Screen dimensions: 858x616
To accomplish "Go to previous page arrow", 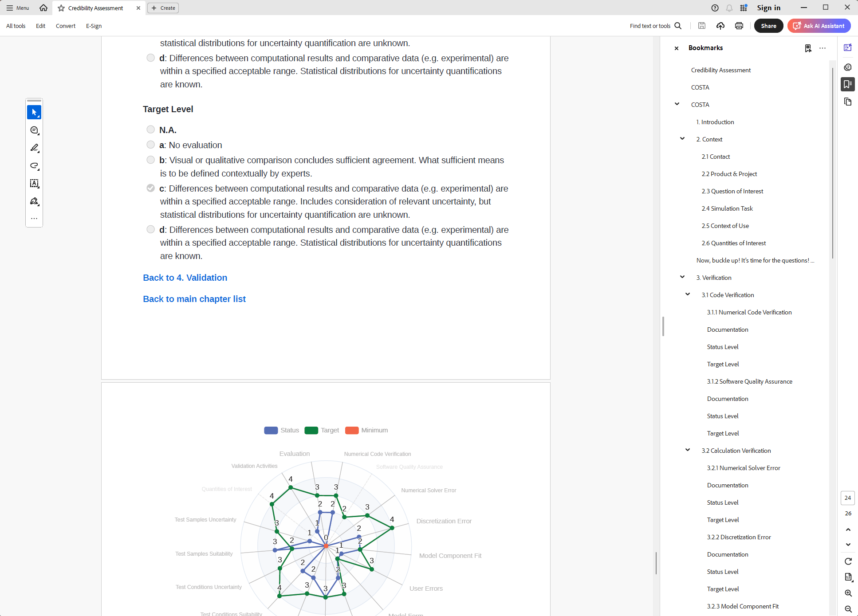I will [848, 530].
